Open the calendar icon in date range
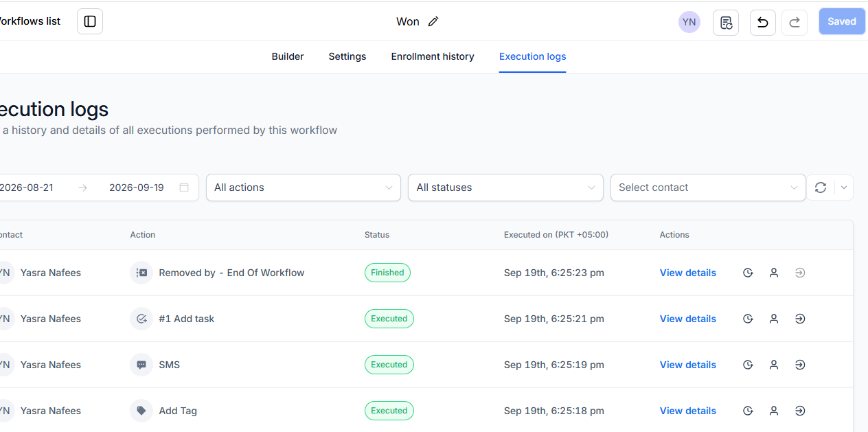The height and width of the screenshot is (432, 868). coord(184,187)
